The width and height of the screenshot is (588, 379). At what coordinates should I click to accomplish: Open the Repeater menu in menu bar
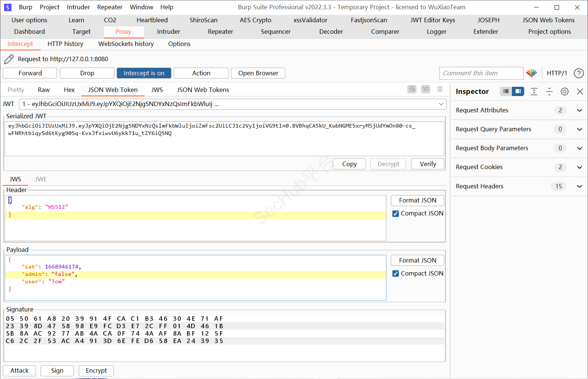[x=110, y=7]
